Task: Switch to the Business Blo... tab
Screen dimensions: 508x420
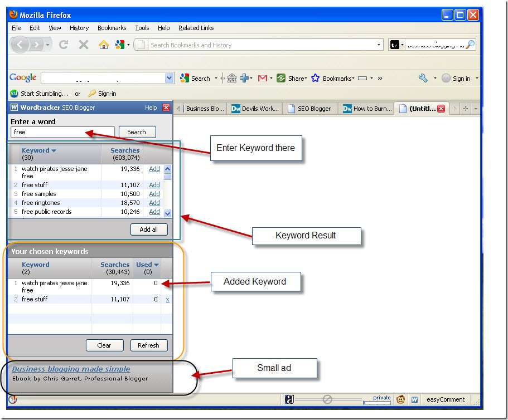Action: tap(205, 109)
